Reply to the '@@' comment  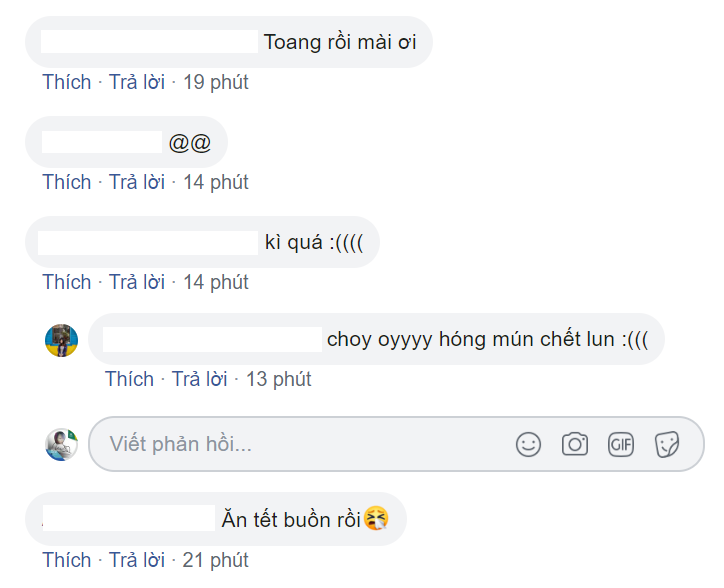[x=137, y=182]
